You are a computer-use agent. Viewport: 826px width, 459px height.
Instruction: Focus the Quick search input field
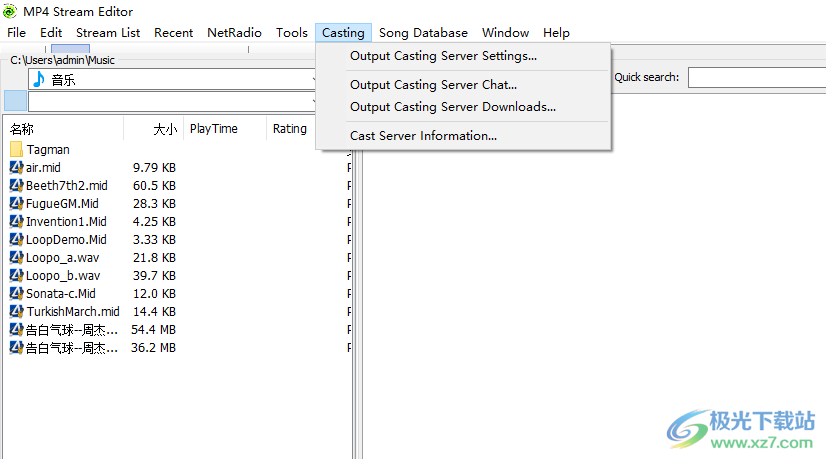(x=757, y=77)
